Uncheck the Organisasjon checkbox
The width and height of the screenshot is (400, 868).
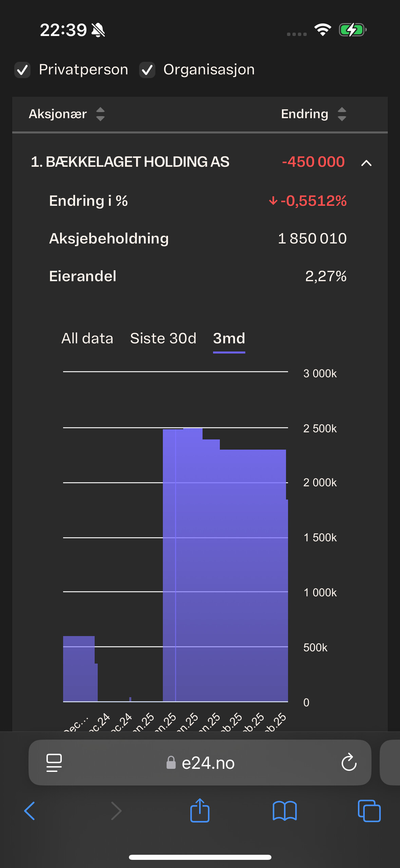click(147, 70)
